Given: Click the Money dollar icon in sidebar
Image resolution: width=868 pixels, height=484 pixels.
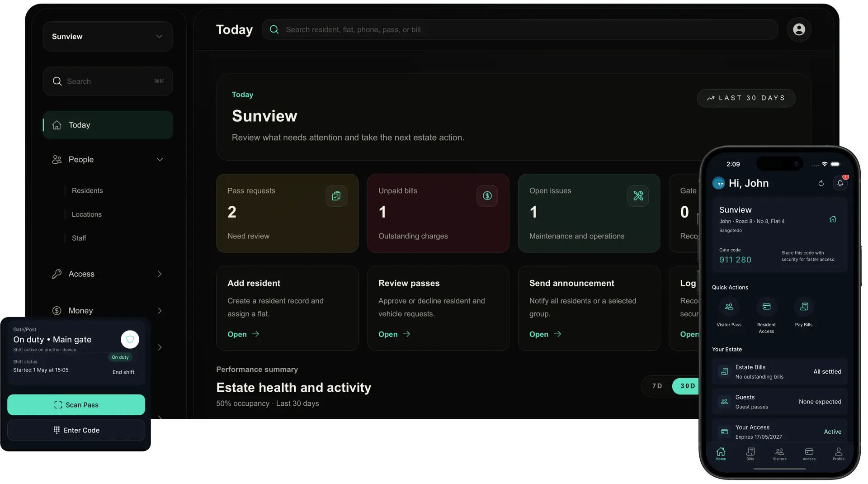Looking at the screenshot, I should point(57,311).
